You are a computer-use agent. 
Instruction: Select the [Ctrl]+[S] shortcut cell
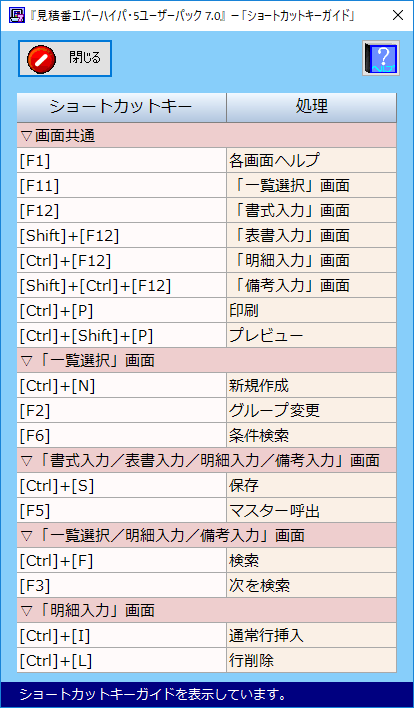[121, 486]
